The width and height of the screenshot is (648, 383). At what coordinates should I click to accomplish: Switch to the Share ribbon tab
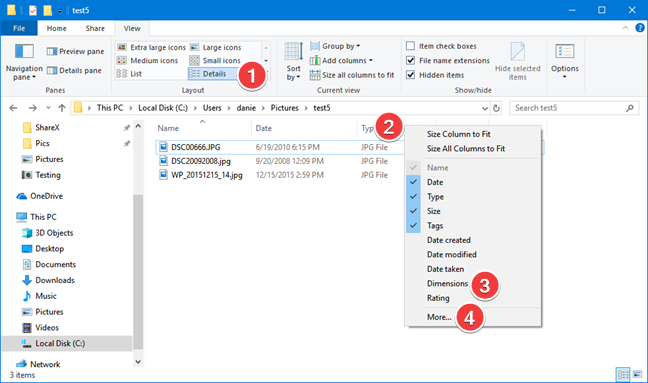(x=95, y=28)
